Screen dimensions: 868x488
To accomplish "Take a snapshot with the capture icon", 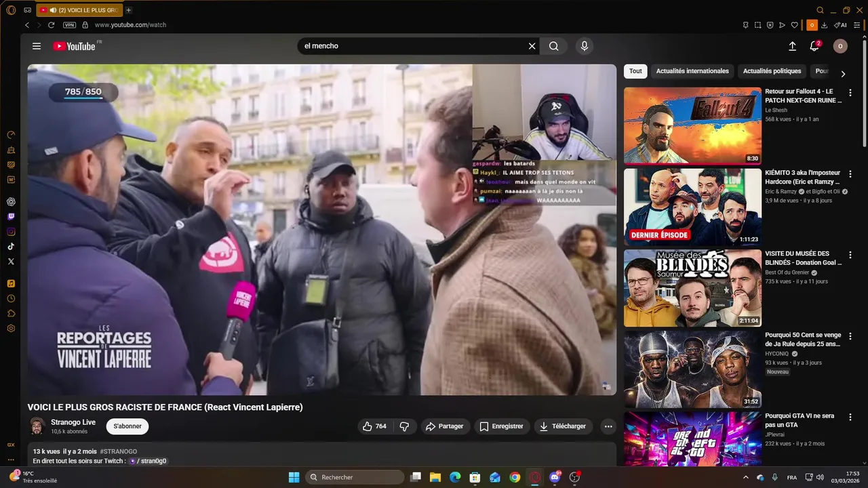I will pos(757,25).
